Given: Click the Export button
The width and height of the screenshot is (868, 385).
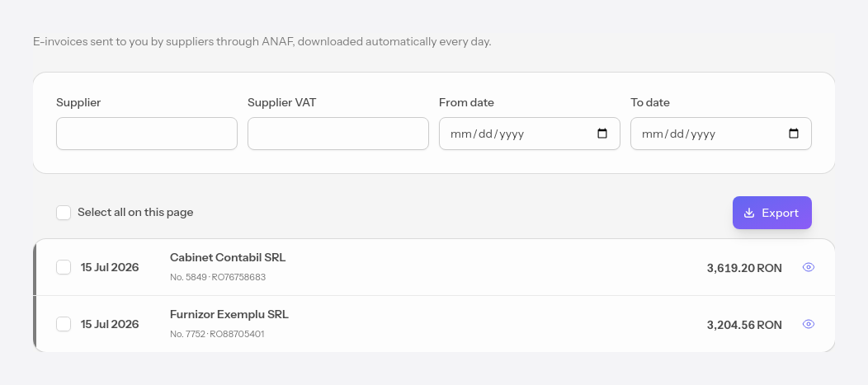Looking at the screenshot, I should (772, 213).
